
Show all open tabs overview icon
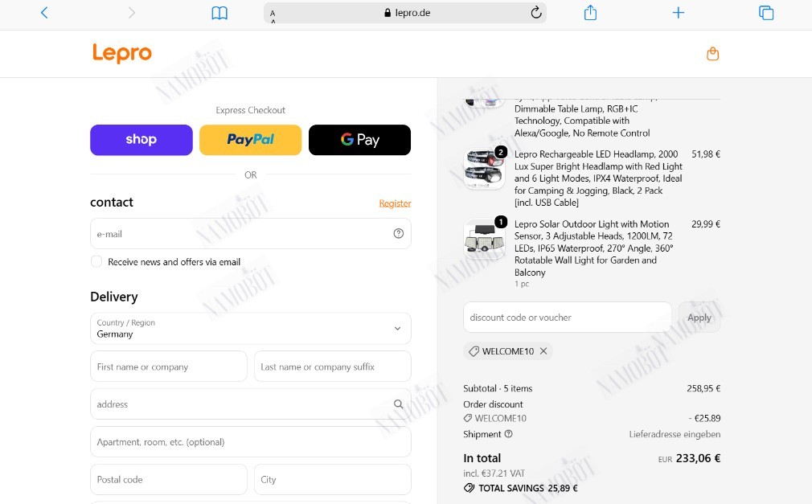pyautogui.click(x=766, y=12)
